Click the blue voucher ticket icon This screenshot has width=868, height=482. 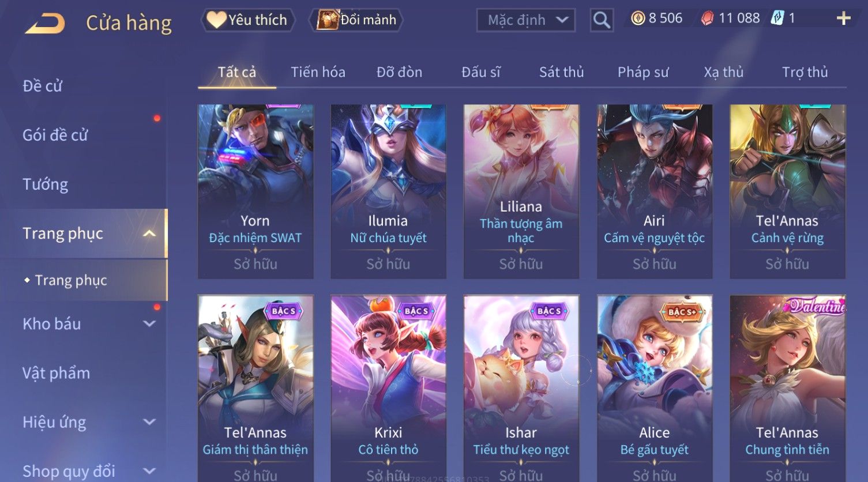pyautogui.click(x=777, y=18)
